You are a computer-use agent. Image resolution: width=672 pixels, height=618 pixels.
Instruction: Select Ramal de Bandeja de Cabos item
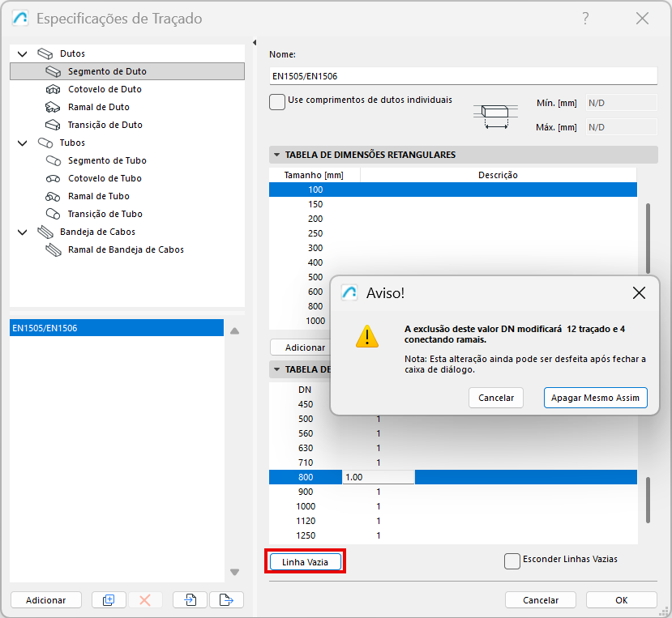click(126, 249)
